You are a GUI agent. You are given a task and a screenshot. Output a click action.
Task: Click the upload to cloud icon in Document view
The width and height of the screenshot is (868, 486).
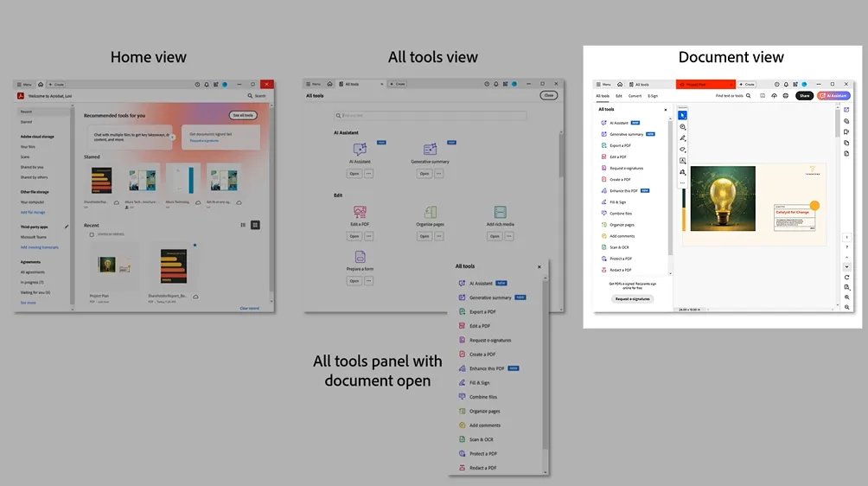pos(774,96)
